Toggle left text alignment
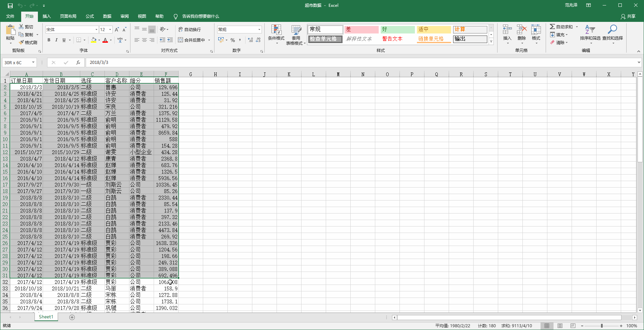Screen dimensions: 644x330 (x=137, y=40)
